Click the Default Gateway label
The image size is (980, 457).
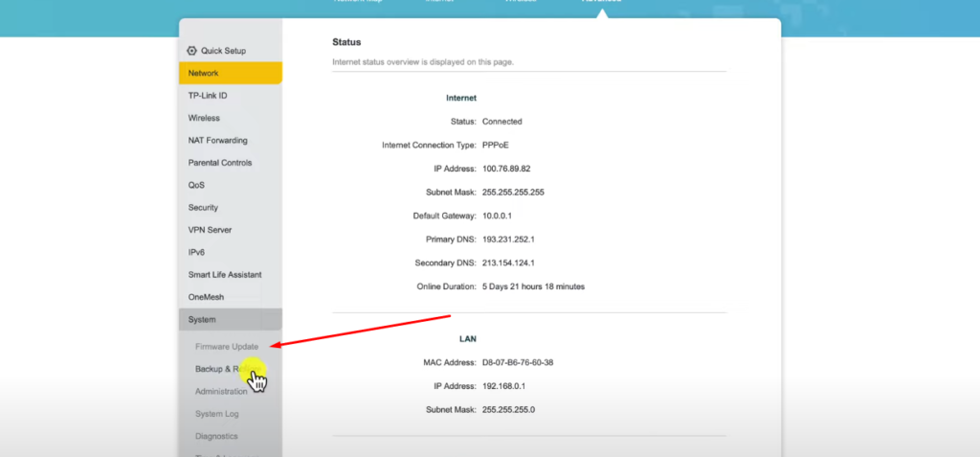tap(445, 216)
